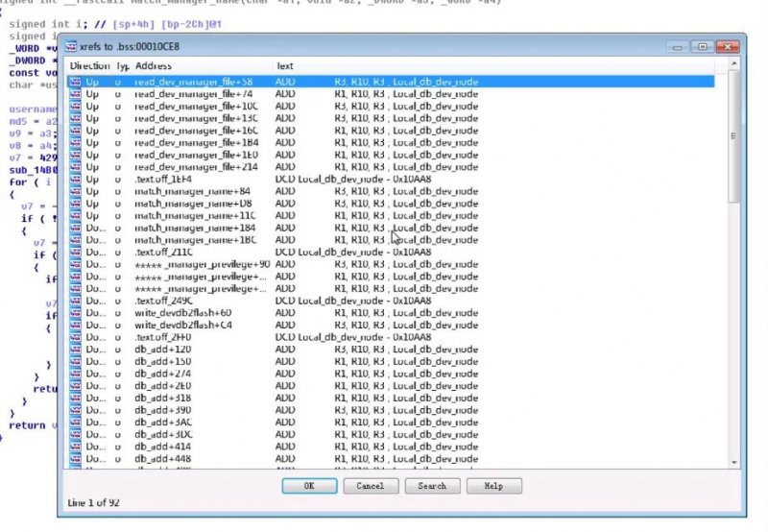
Task: Click the icon of the read_dev_manager_file+1B4 row
Action: [75, 142]
